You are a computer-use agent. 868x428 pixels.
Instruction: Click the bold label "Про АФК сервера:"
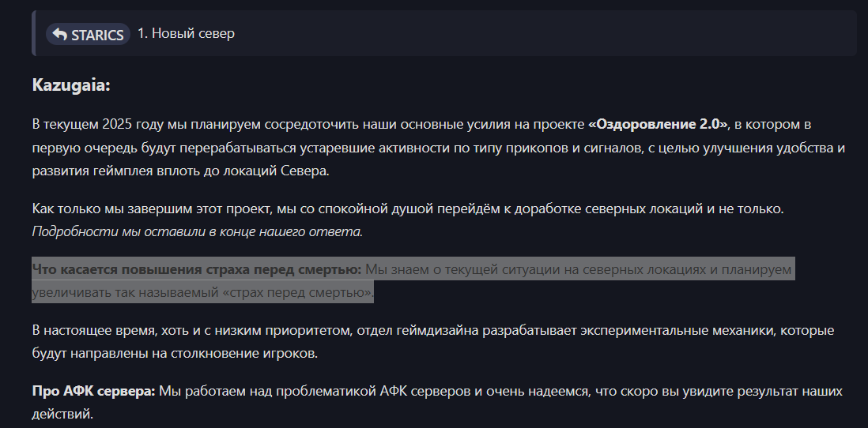pos(93,392)
